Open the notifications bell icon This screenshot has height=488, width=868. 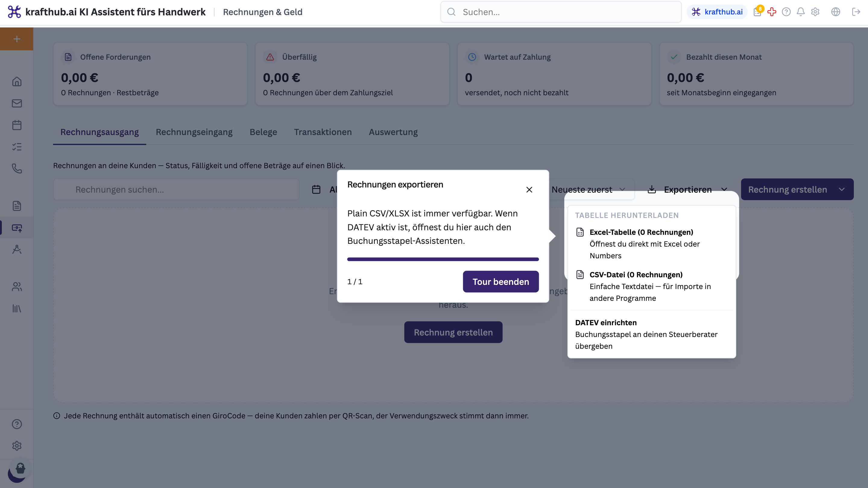800,12
